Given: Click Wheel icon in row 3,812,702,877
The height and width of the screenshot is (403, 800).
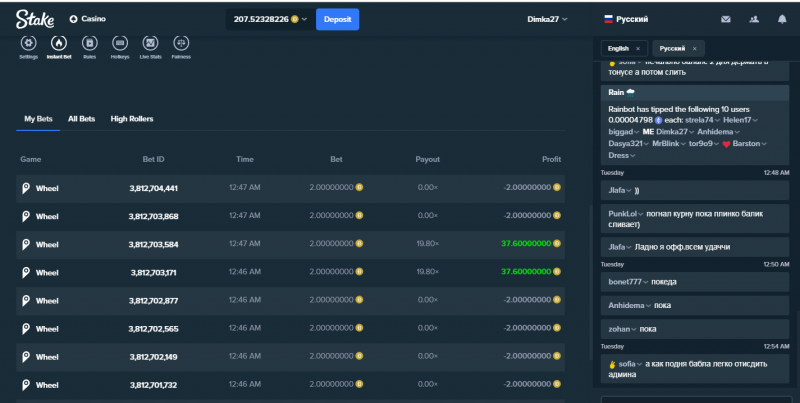Looking at the screenshot, I should [x=26, y=300].
